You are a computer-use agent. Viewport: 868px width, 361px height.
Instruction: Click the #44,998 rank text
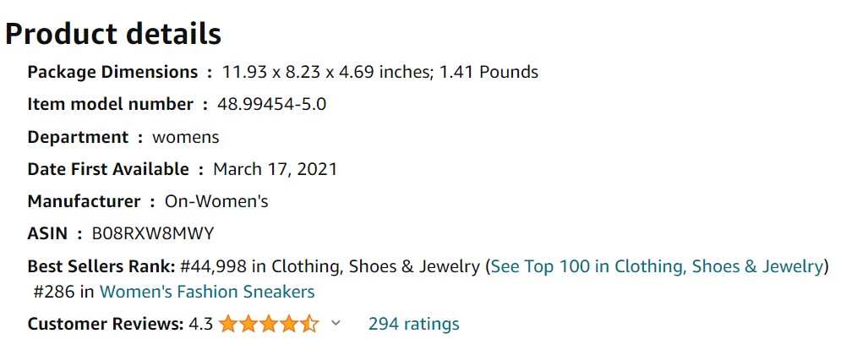(x=213, y=266)
